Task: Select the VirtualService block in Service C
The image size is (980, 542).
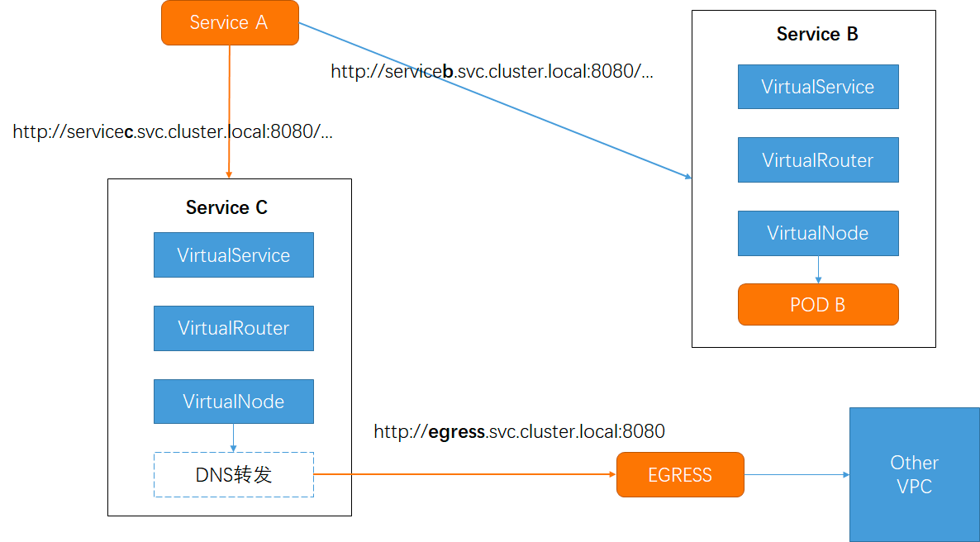Action: click(234, 255)
